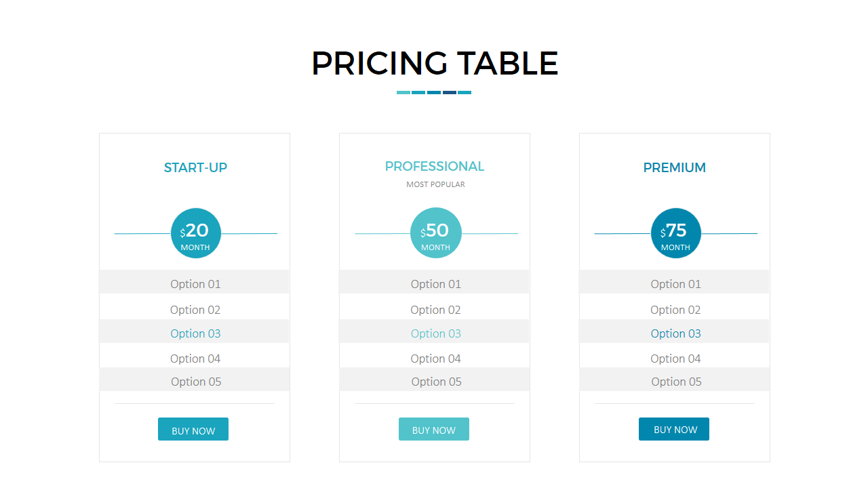This screenshot has width=868, height=488.
Task: Click the Professional plan title
Action: (x=435, y=166)
